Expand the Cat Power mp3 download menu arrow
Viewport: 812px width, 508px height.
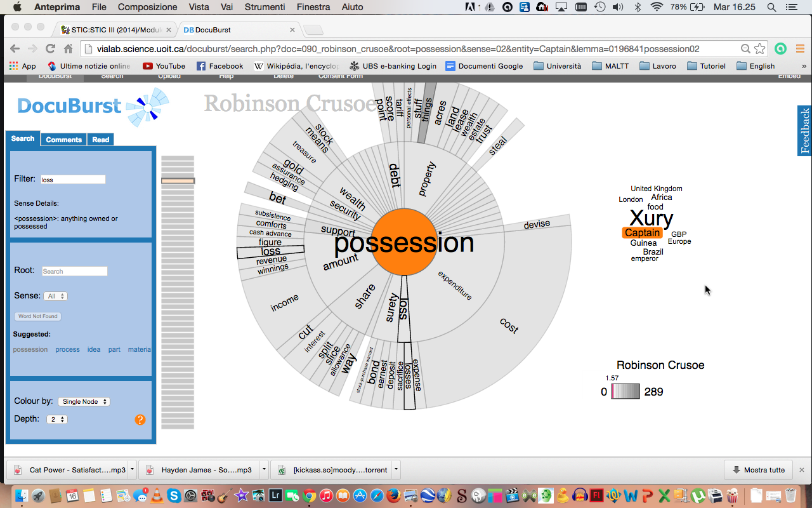pos(132,470)
